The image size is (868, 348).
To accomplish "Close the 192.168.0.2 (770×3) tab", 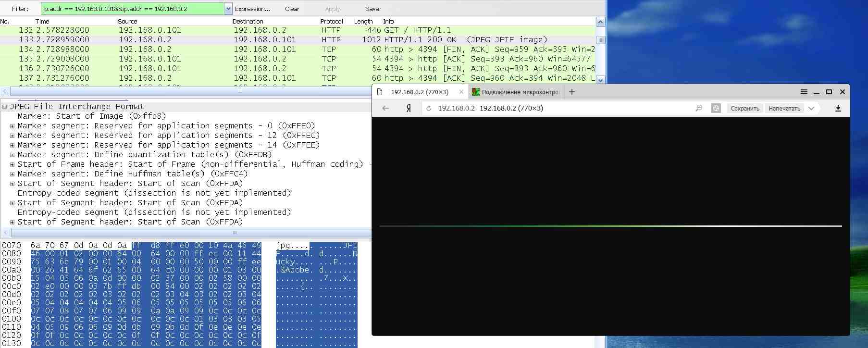I will [461, 92].
